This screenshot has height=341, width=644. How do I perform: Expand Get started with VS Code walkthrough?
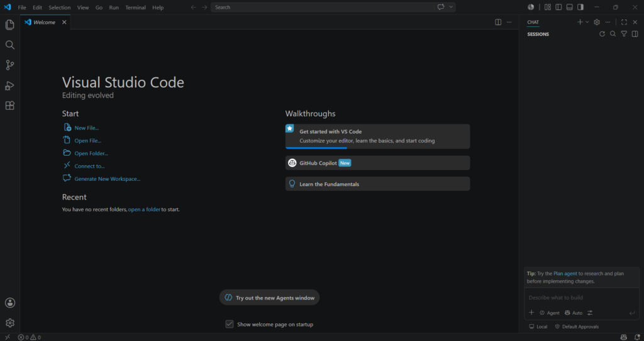coord(377,136)
